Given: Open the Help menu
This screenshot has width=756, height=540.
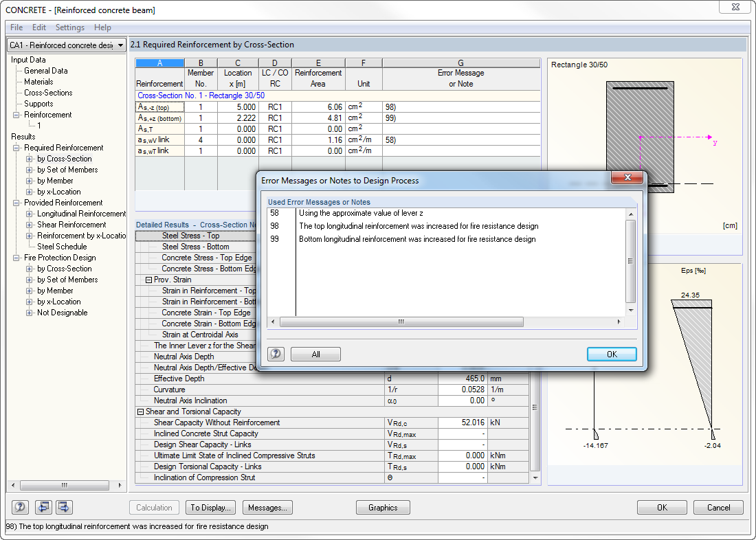Looking at the screenshot, I should (x=102, y=27).
